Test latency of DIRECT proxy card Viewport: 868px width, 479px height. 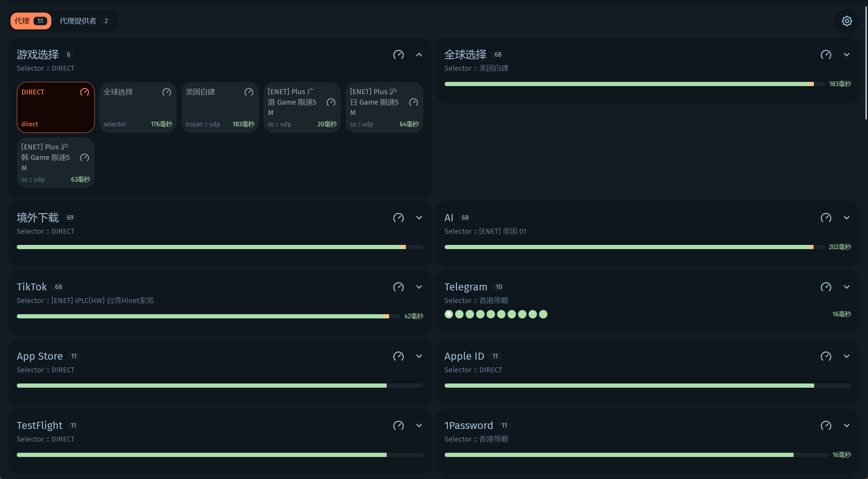[x=85, y=92]
